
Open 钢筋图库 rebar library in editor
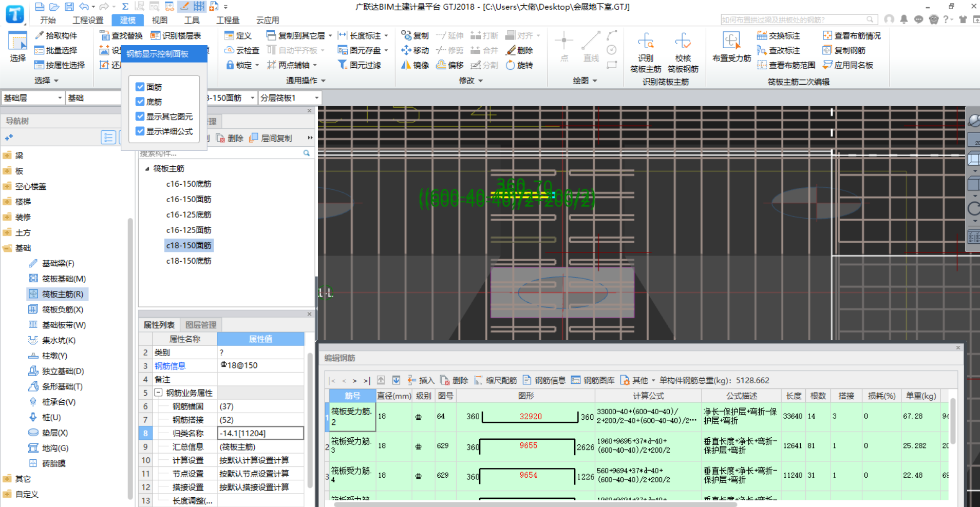coord(593,380)
